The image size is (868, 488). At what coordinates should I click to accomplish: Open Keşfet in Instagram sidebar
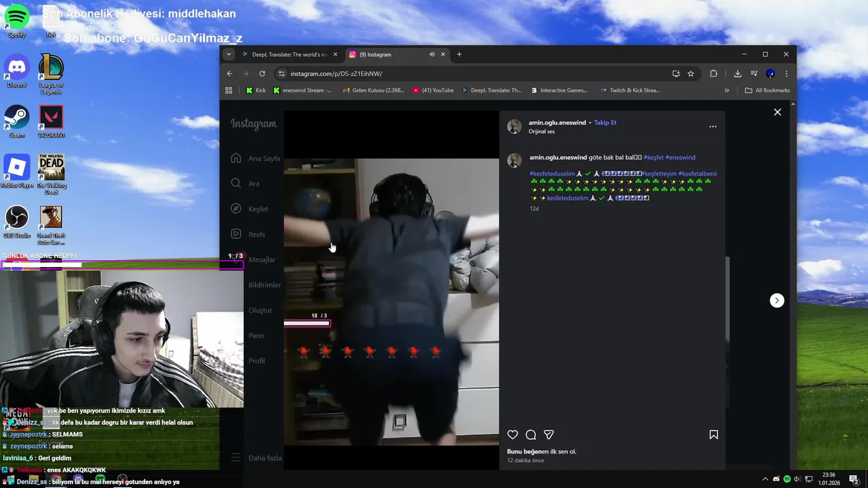[250, 209]
